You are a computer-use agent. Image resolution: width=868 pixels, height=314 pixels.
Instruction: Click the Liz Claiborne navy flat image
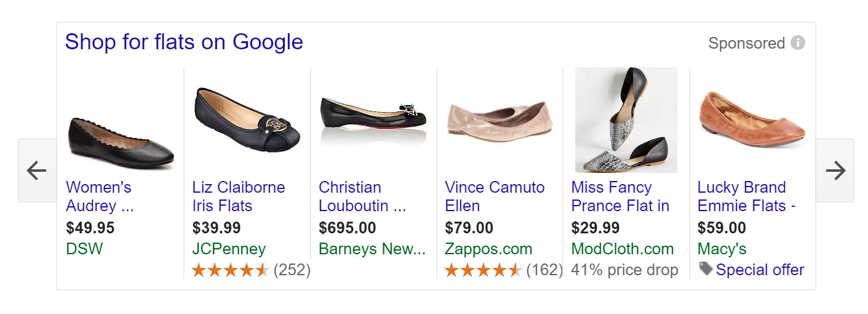[247, 120]
